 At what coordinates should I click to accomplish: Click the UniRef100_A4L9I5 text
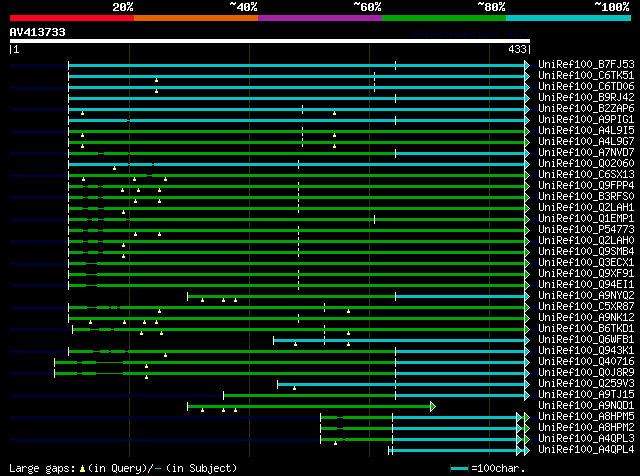click(586, 131)
